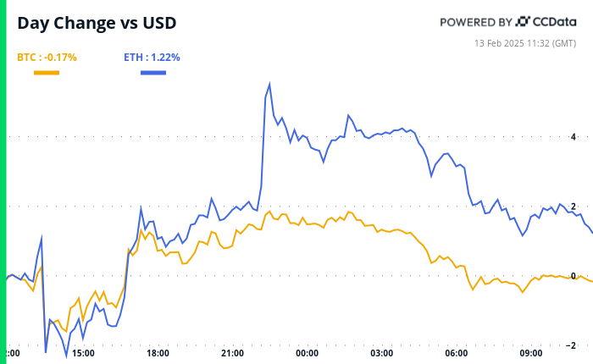Click the 06:00 time axis label
Screen dimensions: 593x364
tap(457, 353)
